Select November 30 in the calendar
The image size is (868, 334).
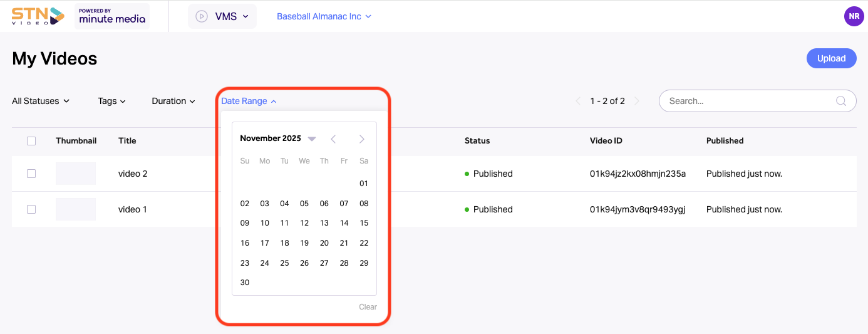click(x=245, y=283)
